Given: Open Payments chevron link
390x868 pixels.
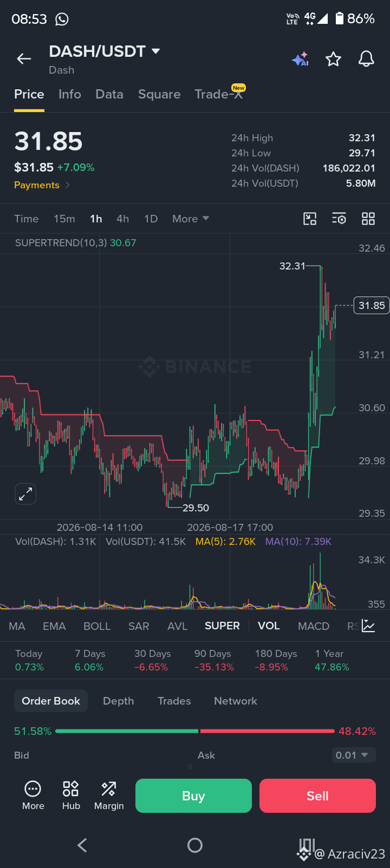Looking at the screenshot, I should [42, 185].
